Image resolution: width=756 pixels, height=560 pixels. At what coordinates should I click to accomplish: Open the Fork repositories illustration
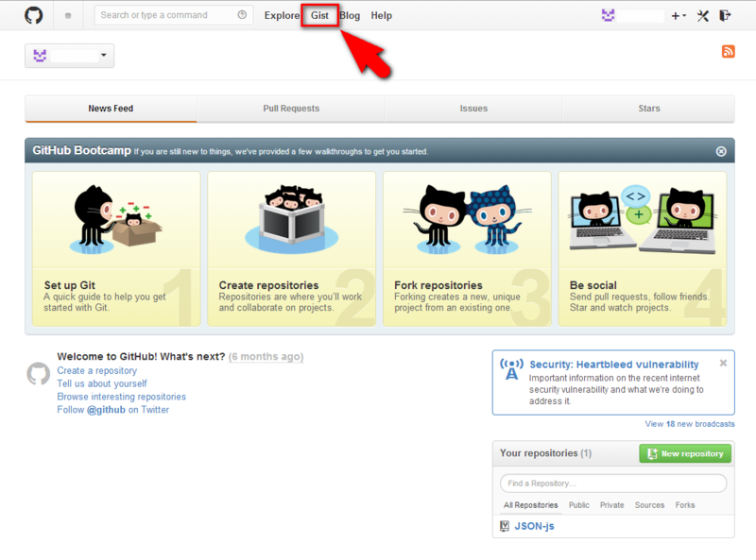coord(467,220)
